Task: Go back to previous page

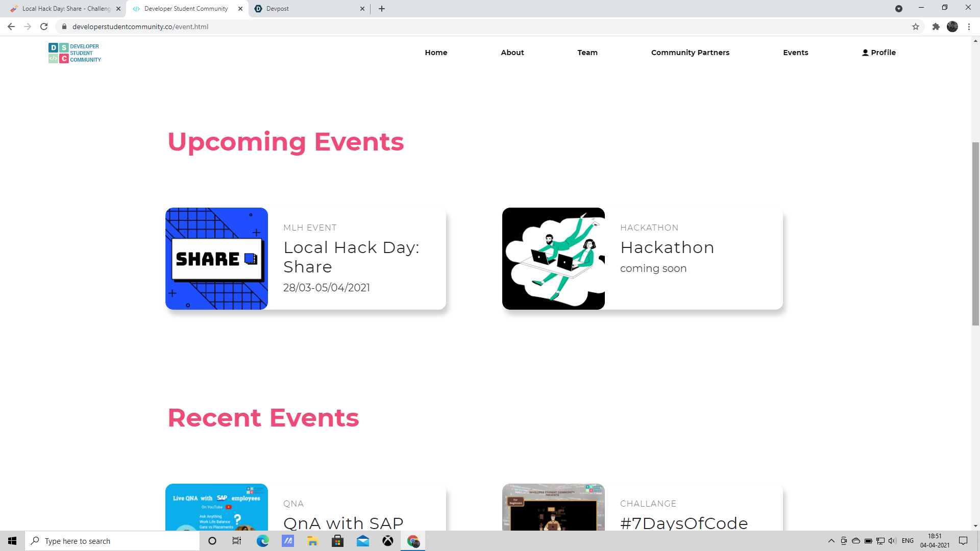Action: 11,27
